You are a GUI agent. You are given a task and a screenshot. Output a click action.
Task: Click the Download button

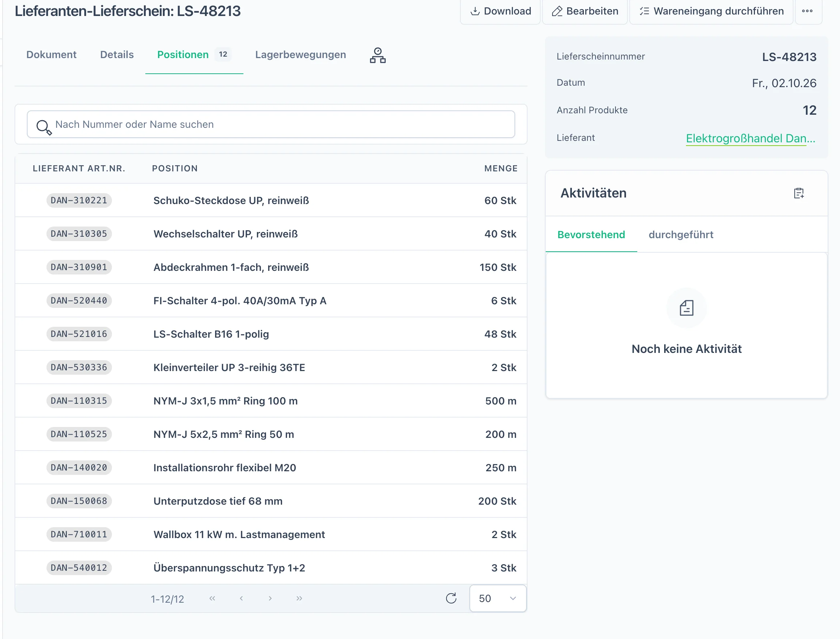point(500,11)
